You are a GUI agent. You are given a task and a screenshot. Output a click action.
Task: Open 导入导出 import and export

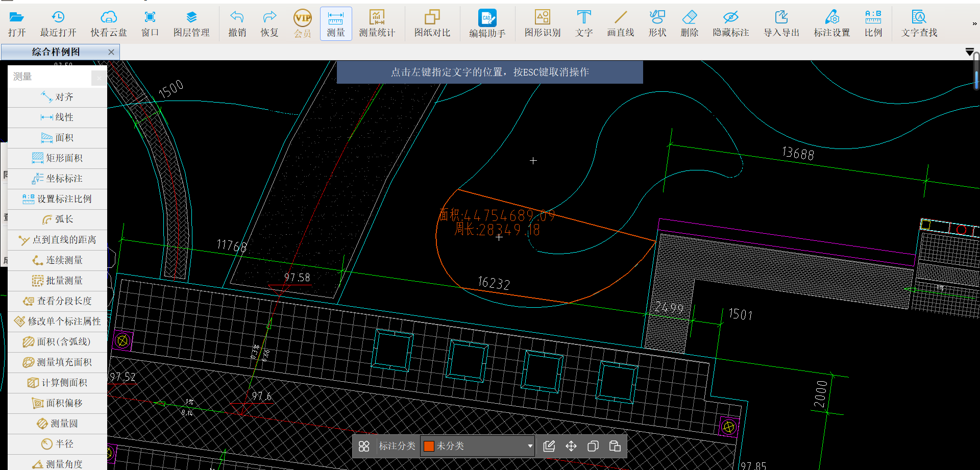(781, 24)
